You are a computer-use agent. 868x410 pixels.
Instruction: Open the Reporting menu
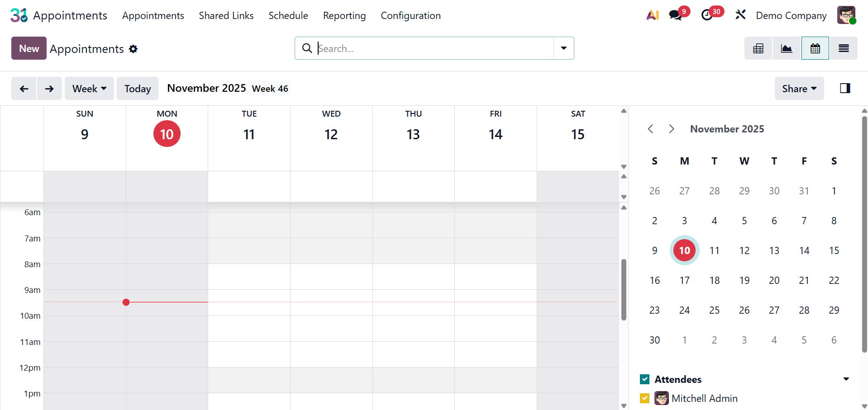(344, 16)
